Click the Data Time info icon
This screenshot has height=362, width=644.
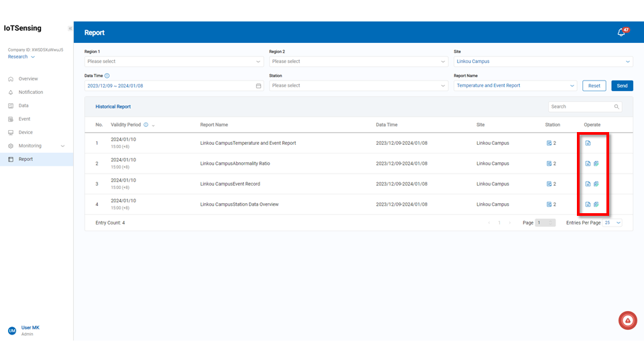tap(107, 76)
